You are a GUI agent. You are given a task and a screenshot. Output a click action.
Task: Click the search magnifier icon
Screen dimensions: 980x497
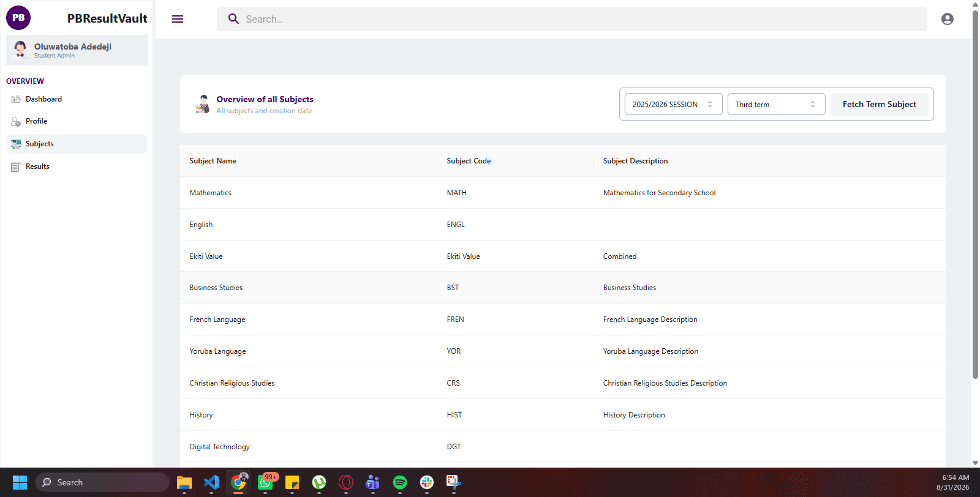(x=233, y=19)
